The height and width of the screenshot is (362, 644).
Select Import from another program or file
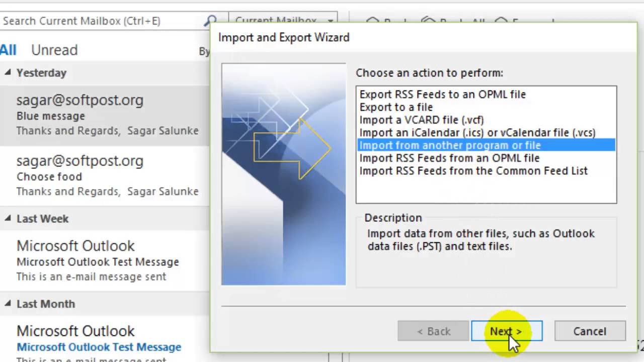486,145
